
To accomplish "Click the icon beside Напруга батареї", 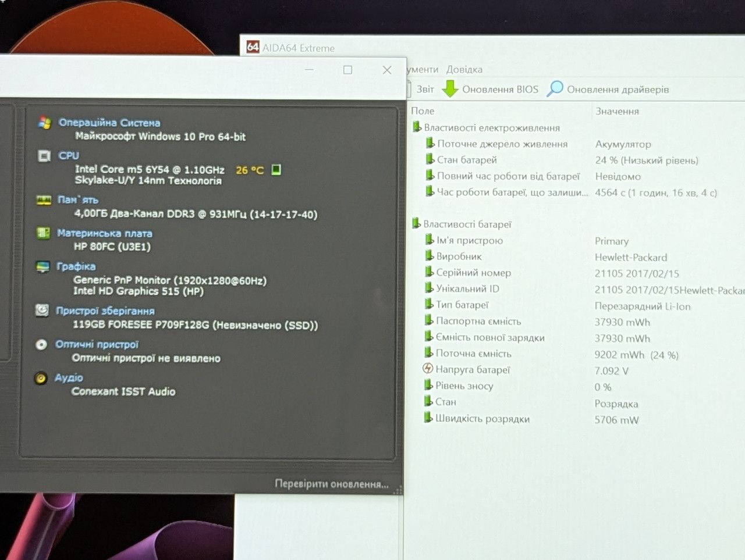I will click(x=428, y=369).
